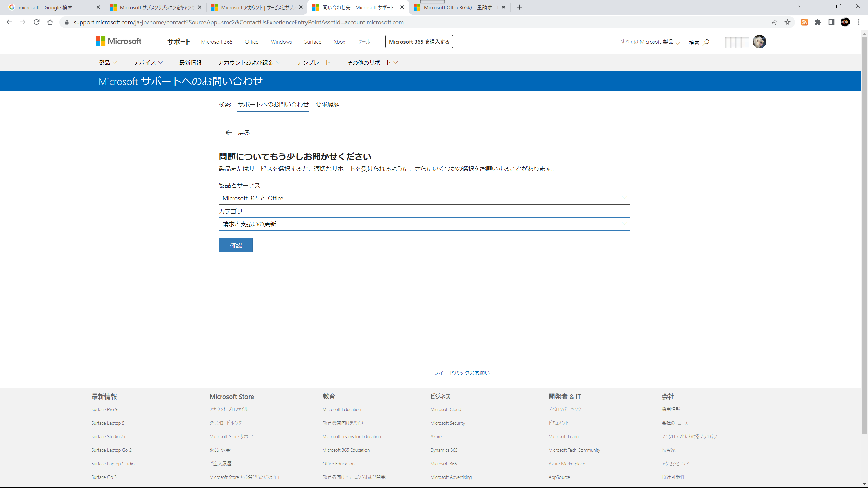Viewport: 868px width, 488px height.
Task: Open 最新情報 in the support menu
Action: [x=190, y=62]
